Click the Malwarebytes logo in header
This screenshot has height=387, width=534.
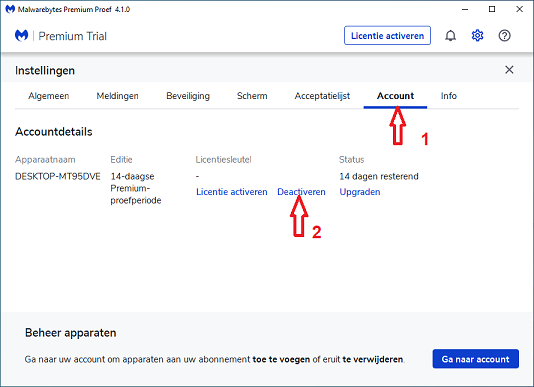(21, 35)
